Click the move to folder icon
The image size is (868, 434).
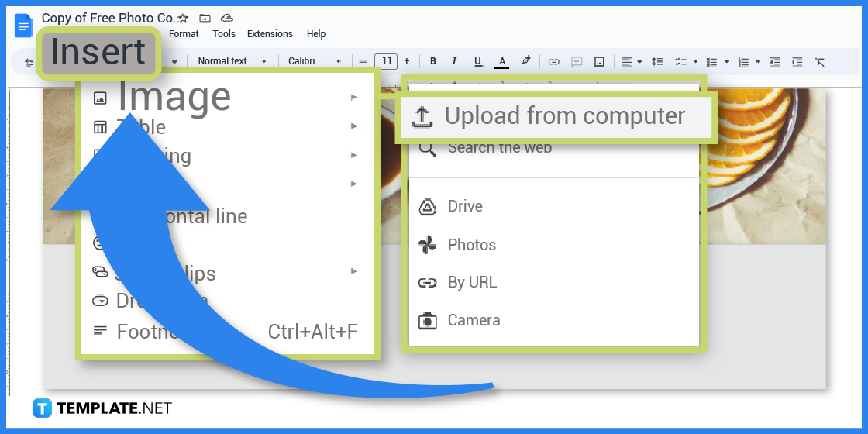(x=205, y=19)
